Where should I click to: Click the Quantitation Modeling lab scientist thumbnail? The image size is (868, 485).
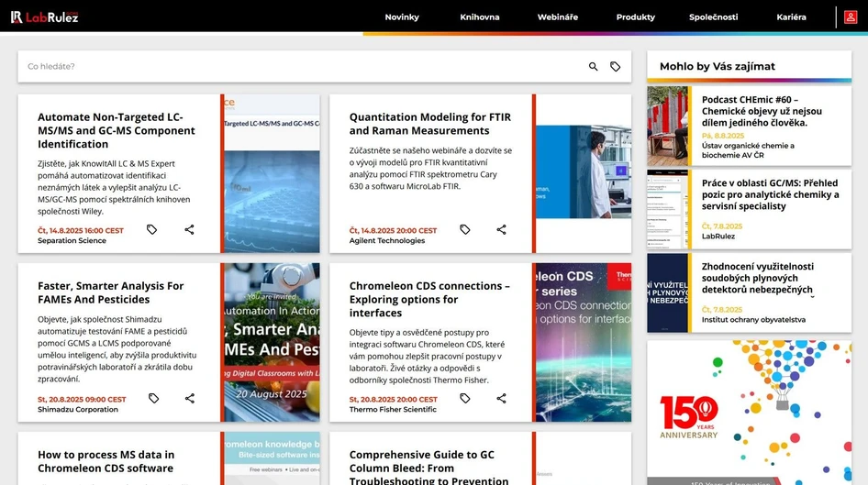[584, 172]
